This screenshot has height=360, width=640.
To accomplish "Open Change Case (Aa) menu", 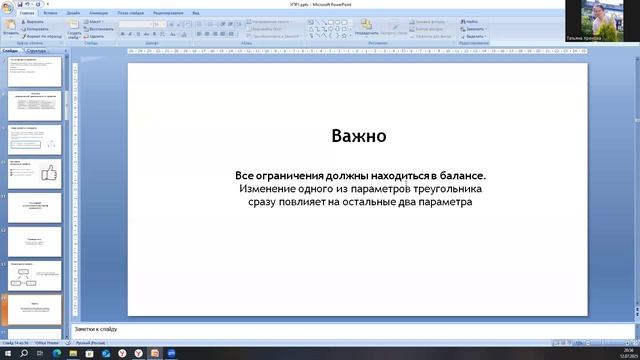I will point(173,34).
